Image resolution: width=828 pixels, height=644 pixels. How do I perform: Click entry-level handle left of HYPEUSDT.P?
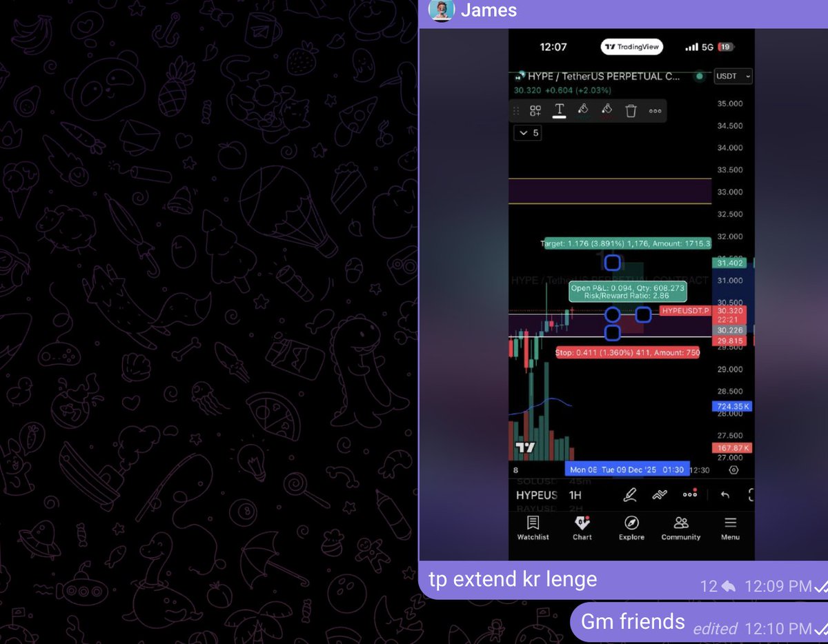click(612, 314)
